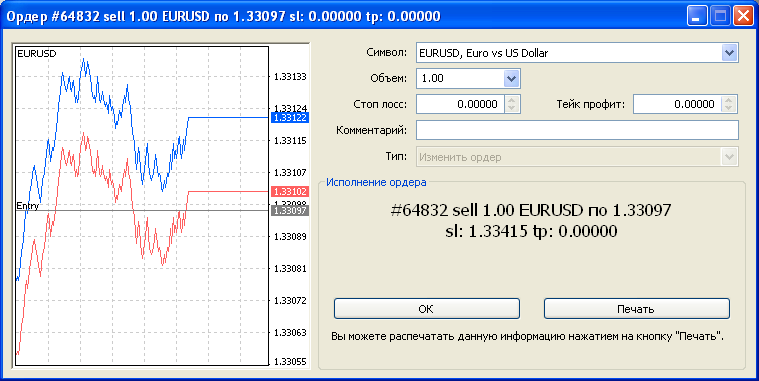759x381 pixels.
Task: Click the 1.33089 price axis value
Action: tap(290, 236)
